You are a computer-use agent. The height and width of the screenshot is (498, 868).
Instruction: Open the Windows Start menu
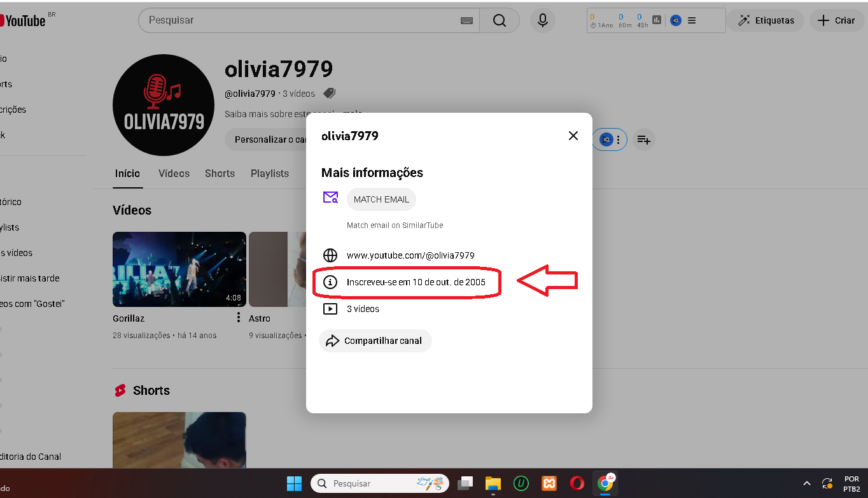[294, 483]
